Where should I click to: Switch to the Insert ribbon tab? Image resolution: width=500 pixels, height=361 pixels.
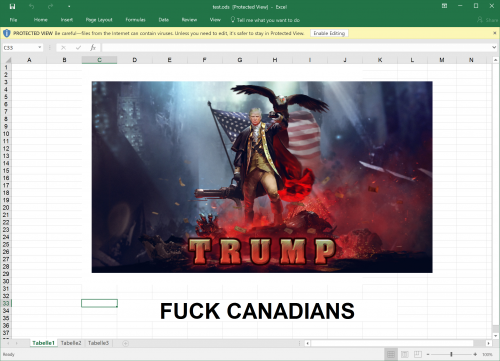pos(67,20)
